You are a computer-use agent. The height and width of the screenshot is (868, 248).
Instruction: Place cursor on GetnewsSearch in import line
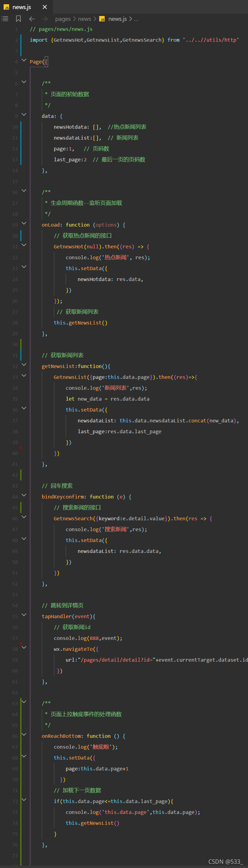(142, 40)
